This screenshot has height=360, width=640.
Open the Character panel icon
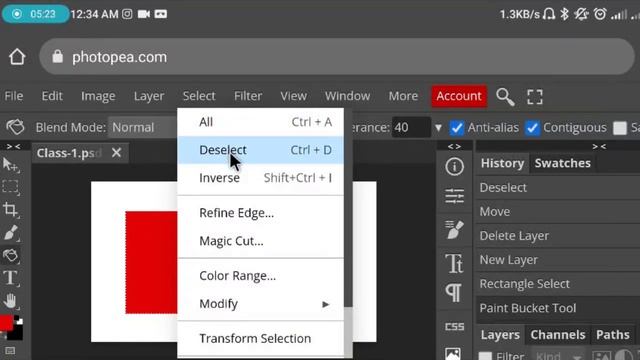point(454,263)
